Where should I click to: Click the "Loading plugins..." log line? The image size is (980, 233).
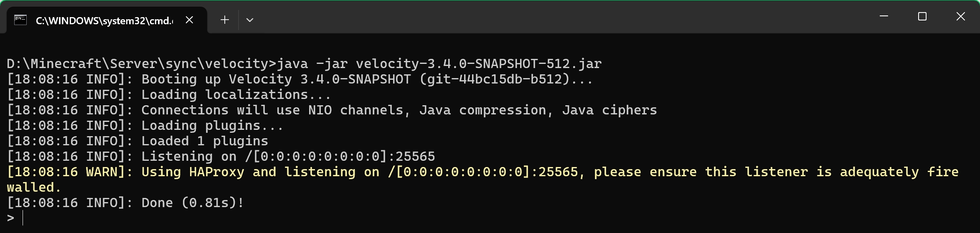pos(145,126)
